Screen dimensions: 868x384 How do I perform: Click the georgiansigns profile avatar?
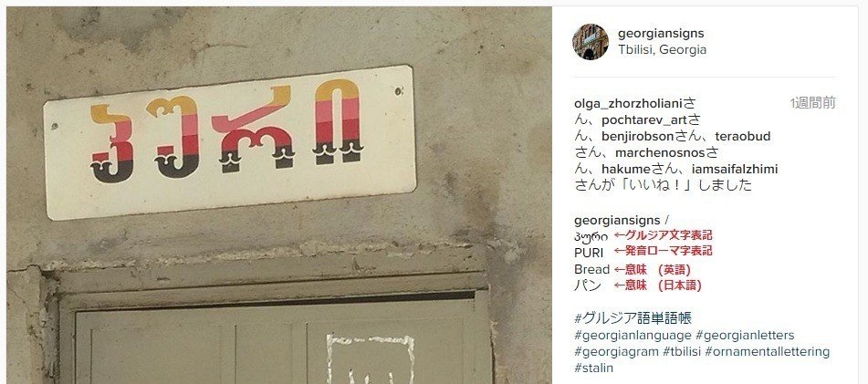coord(591,41)
